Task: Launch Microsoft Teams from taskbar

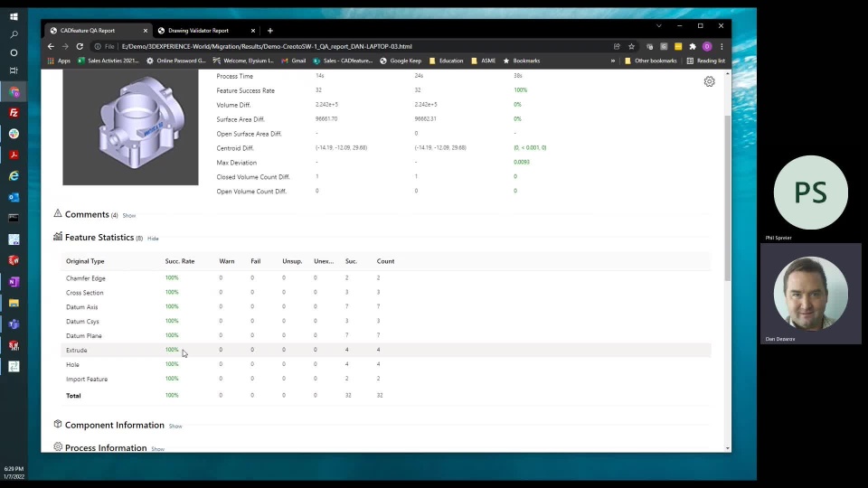Action: (14, 324)
